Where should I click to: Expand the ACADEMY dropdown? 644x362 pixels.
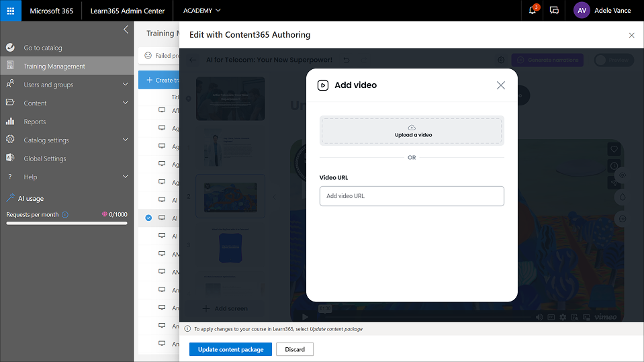201,10
